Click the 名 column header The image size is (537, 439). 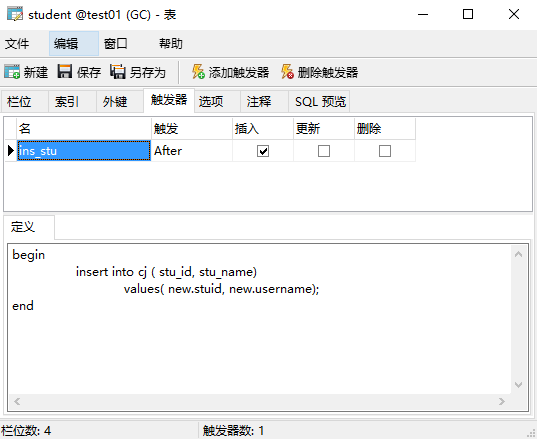pos(84,129)
